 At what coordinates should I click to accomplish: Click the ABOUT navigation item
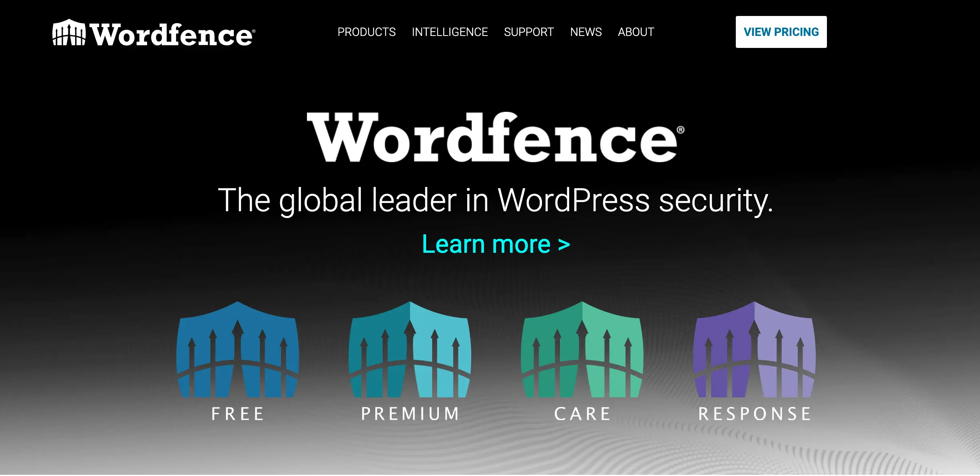pyautogui.click(x=636, y=32)
